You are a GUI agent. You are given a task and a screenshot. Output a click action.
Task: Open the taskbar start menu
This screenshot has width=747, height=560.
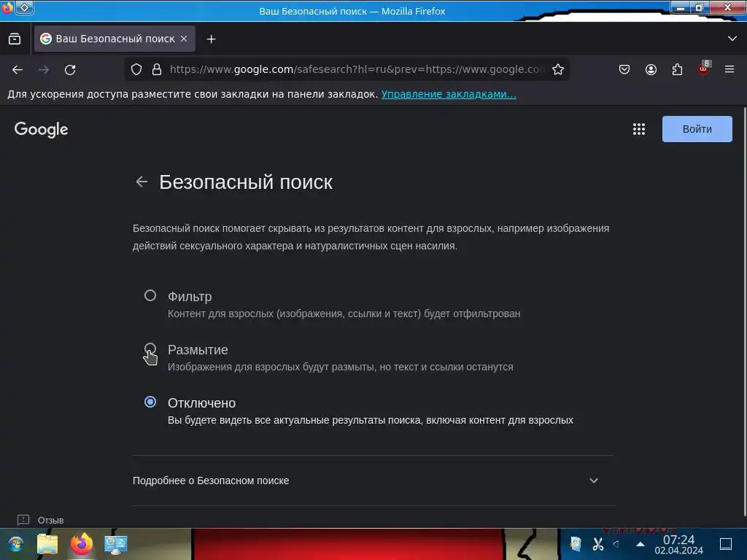[15, 544]
